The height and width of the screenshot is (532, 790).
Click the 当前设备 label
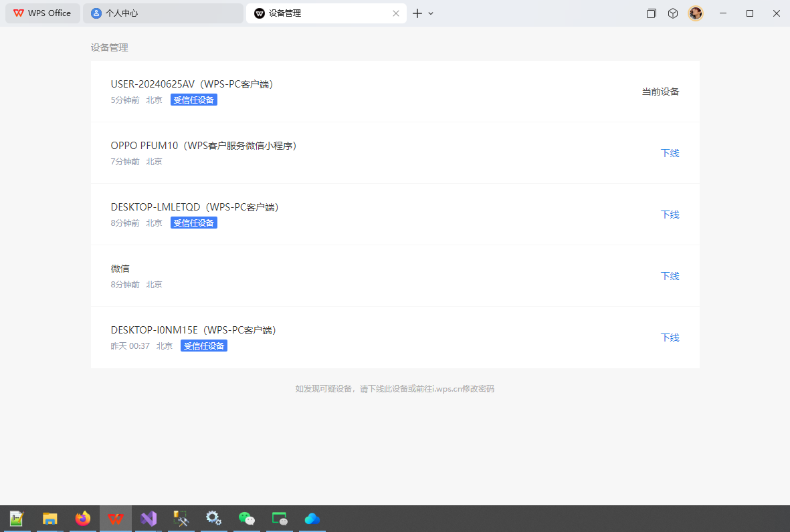pos(660,92)
